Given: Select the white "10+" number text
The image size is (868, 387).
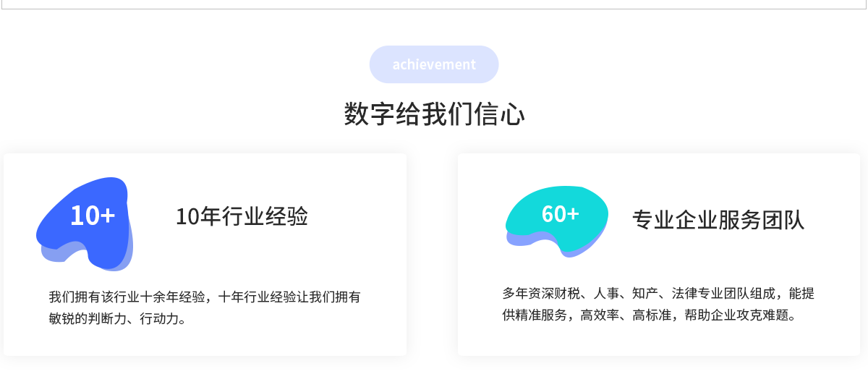Looking at the screenshot, I should (93, 216).
